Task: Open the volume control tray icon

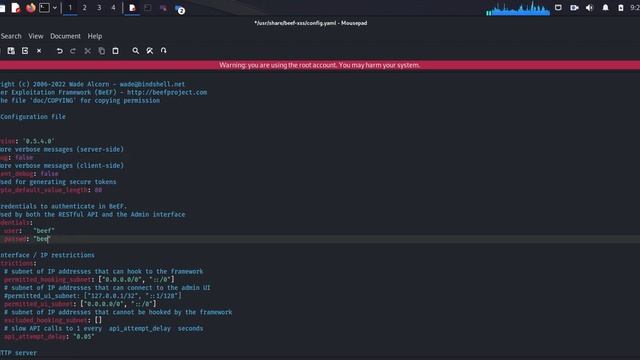Action: [x=589, y=8]
